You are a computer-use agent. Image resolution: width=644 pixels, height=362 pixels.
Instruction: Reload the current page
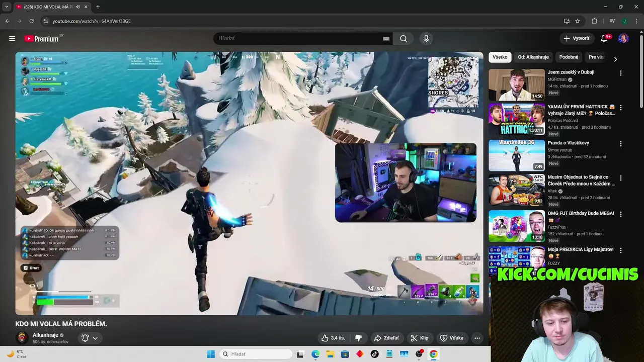point(31,21)
